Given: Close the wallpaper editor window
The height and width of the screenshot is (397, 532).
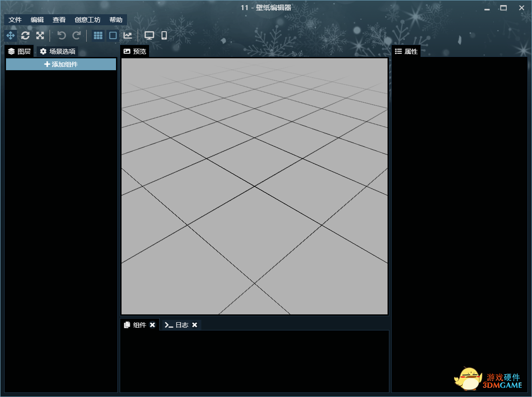Looking at the screenshot, I should pyautogui.click(x=521, y=8).
